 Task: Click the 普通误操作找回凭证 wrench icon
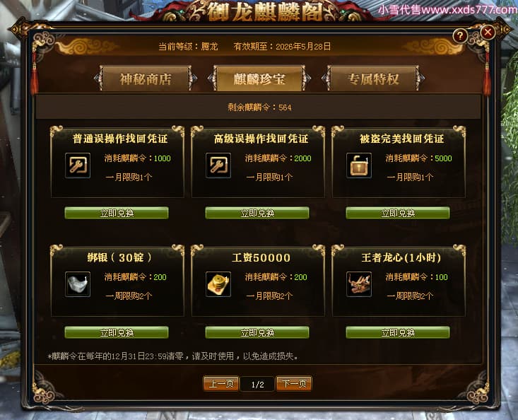78,165
